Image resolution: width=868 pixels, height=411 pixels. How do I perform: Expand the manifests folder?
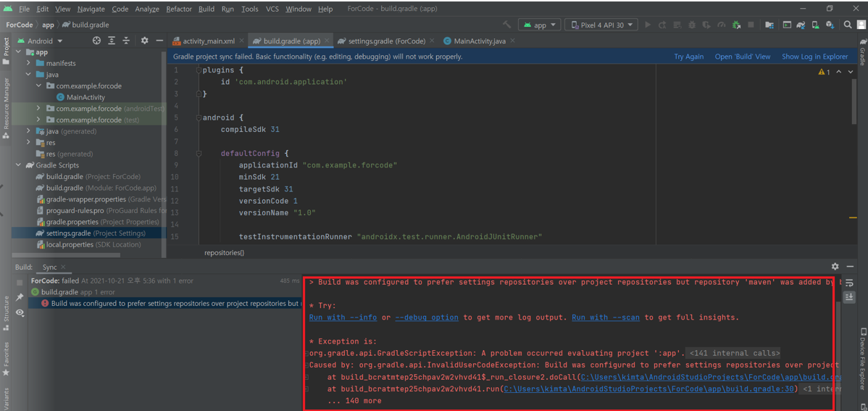coord(29,63)
